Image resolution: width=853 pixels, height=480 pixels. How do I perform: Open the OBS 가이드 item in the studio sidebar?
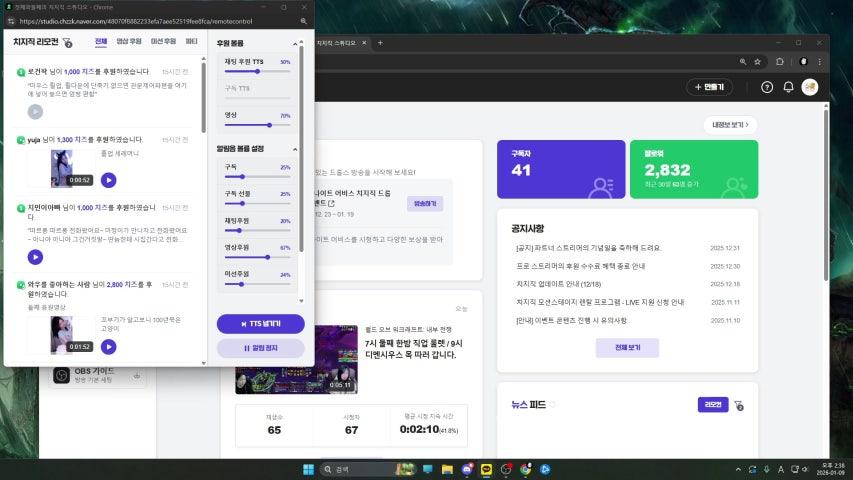(x=98, y=375)
